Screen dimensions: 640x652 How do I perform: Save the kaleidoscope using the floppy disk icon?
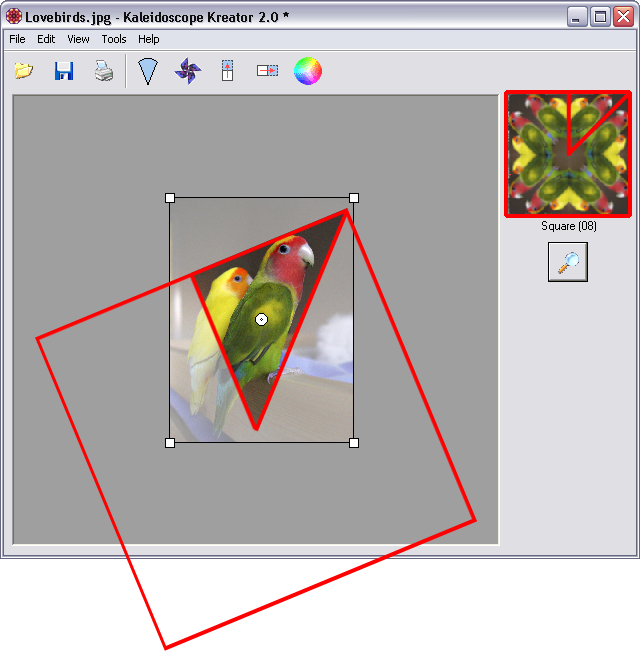coord(64,71)
